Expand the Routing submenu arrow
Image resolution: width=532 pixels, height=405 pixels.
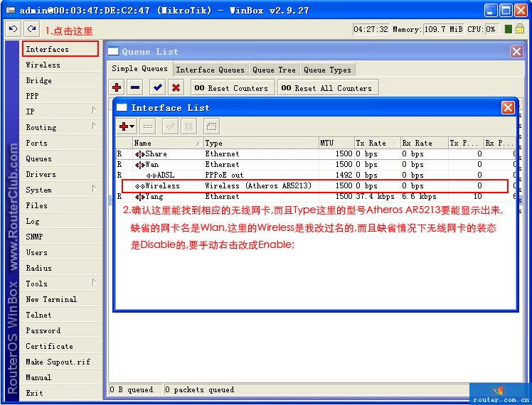(x=94, y=126)
